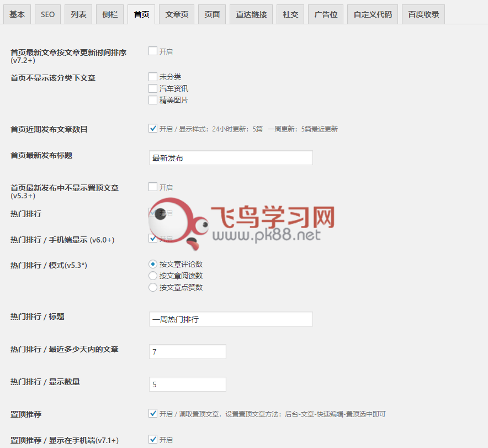
Task: Open the 文章页 settings tab
Action: 177,14
